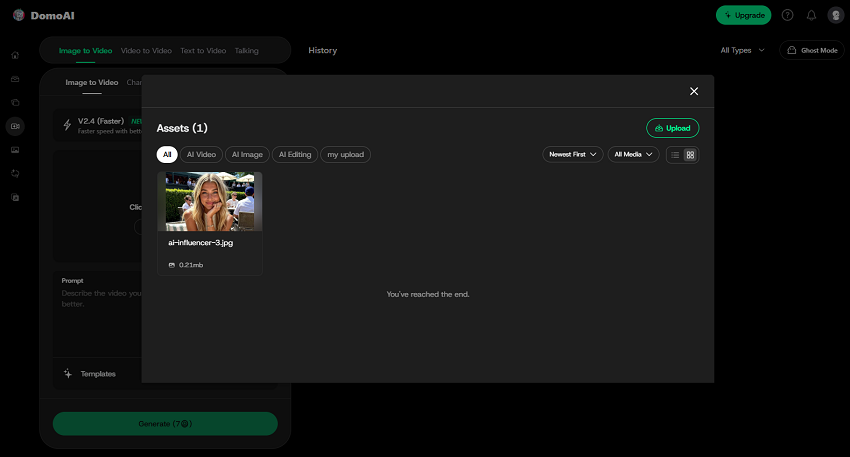Click the ai-influencer-3.jpg file name

(x=200, y=243)
